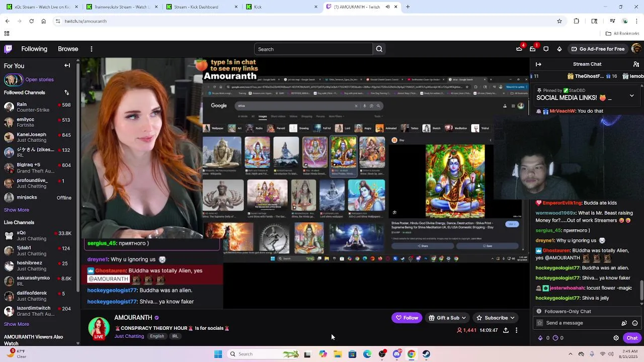Open File Explorer from the taskbar
This screenshot has height=362, width=644.
pyautogui.click(x=338, y=354)
